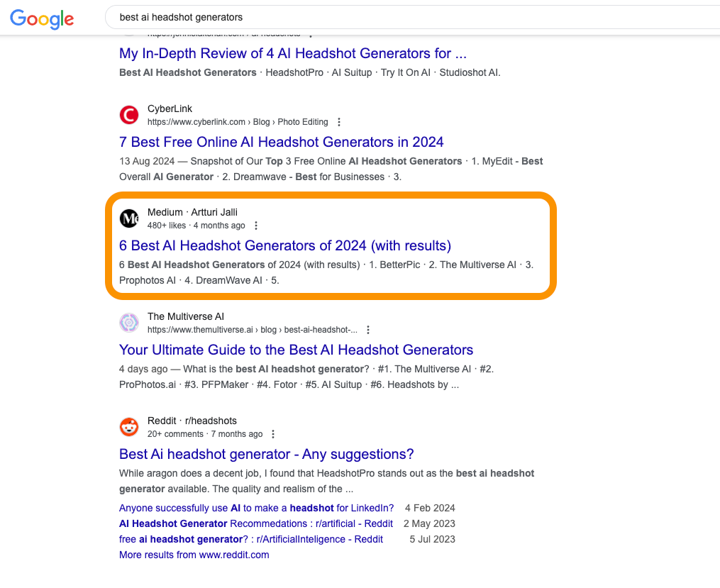
Task: Click 'Reddit · r/headshots' source name
Action: (192, 421)
